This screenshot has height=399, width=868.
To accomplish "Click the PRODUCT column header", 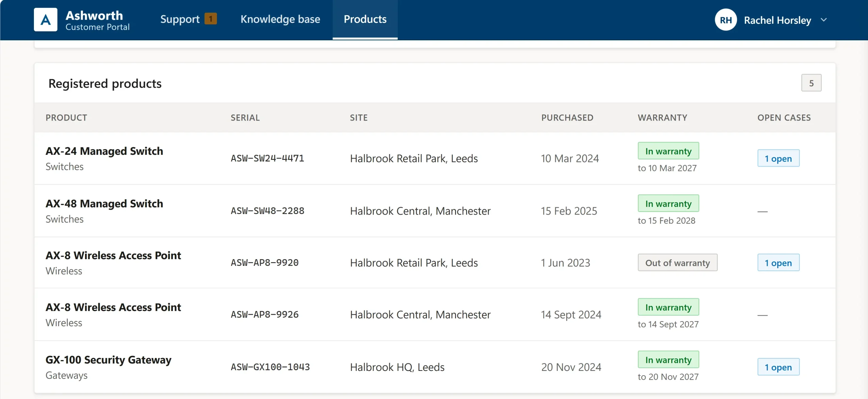I will tap(66, 118).
